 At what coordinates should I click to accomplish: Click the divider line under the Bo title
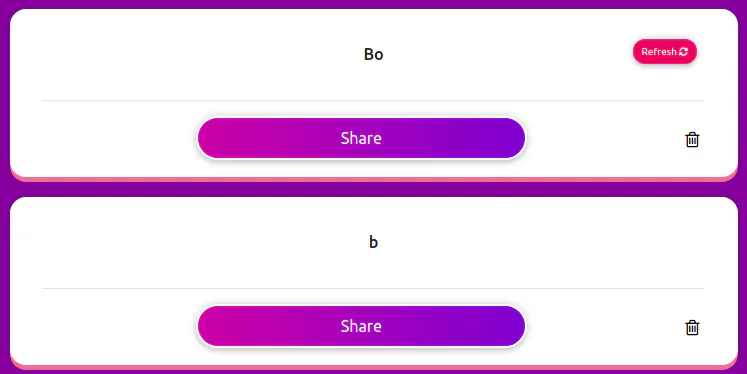click(374, 101)
